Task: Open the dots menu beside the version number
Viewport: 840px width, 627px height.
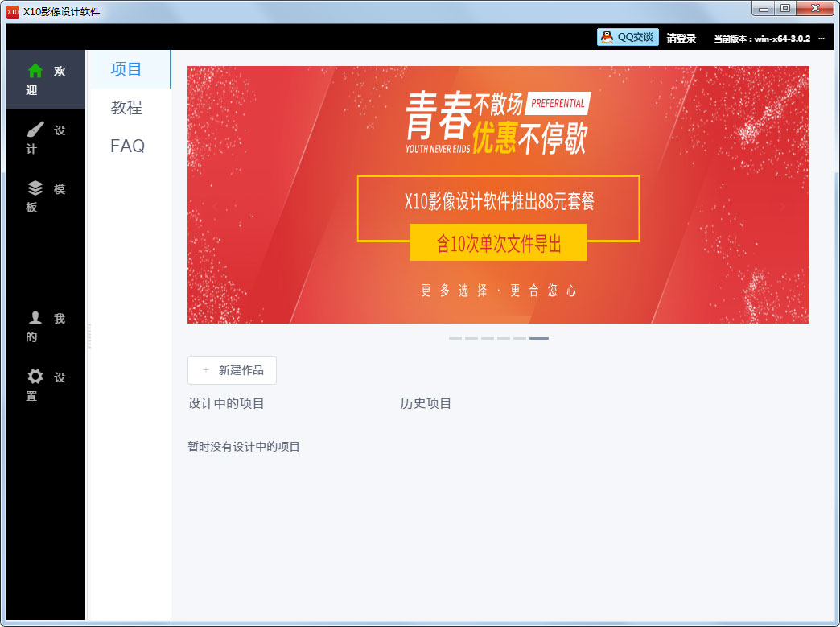Action: pos(821,38)
